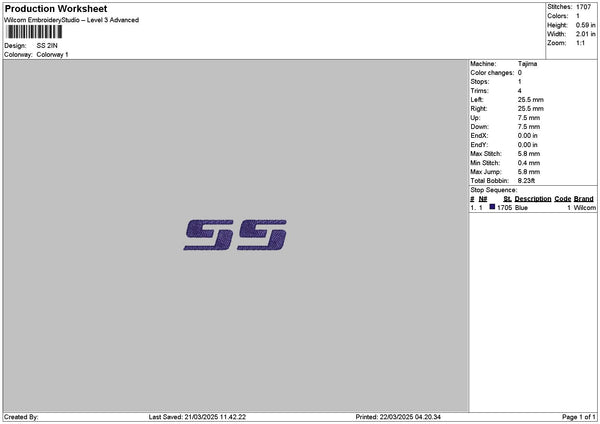Click the 'Max Jump:' value 5.8 mm
Image resolution: width=600 pixels, height=424 pixels.
click(529, 172)
